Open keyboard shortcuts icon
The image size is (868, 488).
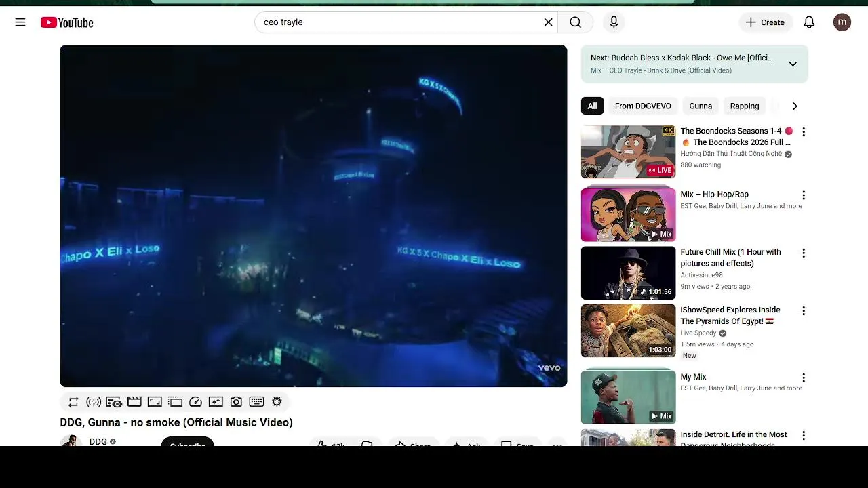[256, 402]
